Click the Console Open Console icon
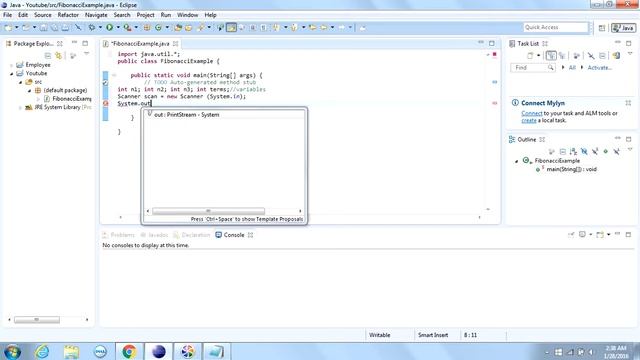 tap(600, 235)
